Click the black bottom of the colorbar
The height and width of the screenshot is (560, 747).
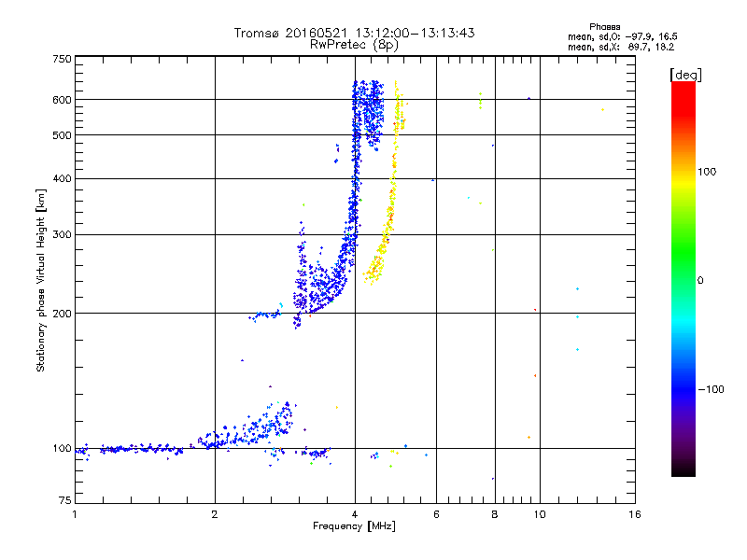[x=684, y=469]
